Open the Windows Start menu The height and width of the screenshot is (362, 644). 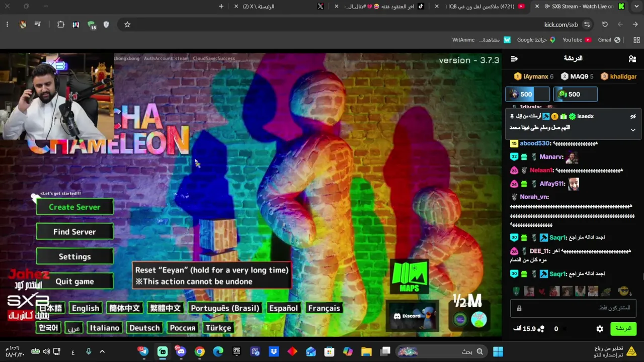pos(498,351)
